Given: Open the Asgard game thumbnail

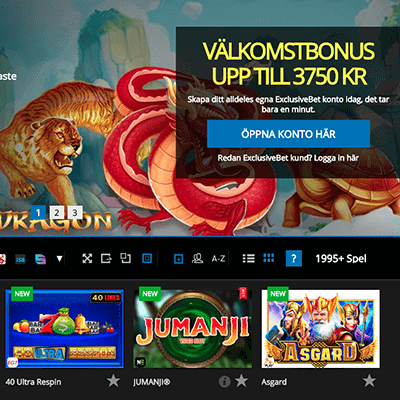Looking at the screenshot, I should pyautogui.click(x=320, y=329).
